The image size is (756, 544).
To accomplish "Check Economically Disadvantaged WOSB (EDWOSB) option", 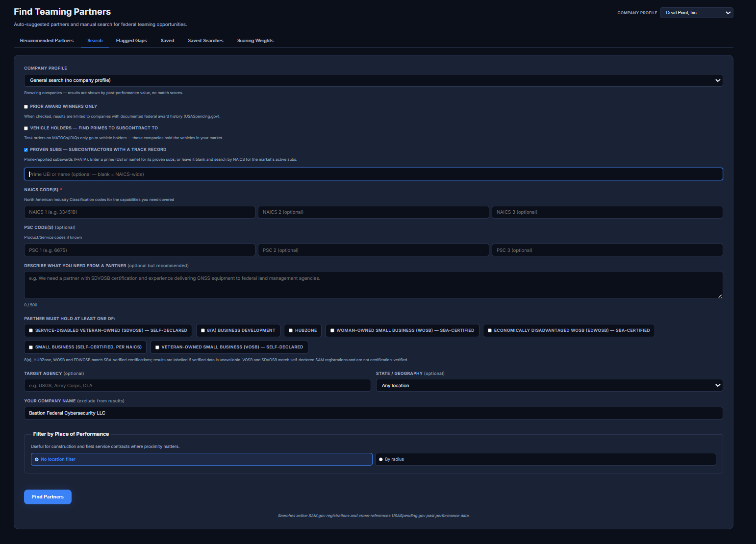I will [490, 331].
